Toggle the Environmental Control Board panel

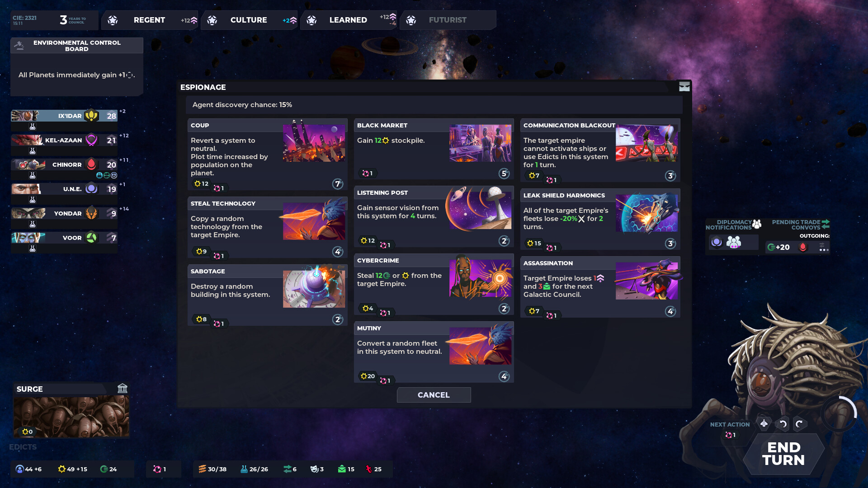tap(76, 46)
